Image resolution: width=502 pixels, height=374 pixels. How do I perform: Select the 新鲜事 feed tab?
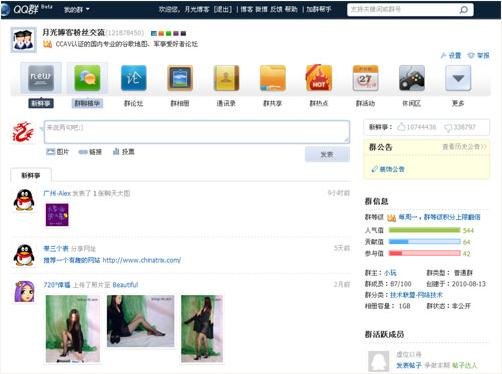click(31, 175)
